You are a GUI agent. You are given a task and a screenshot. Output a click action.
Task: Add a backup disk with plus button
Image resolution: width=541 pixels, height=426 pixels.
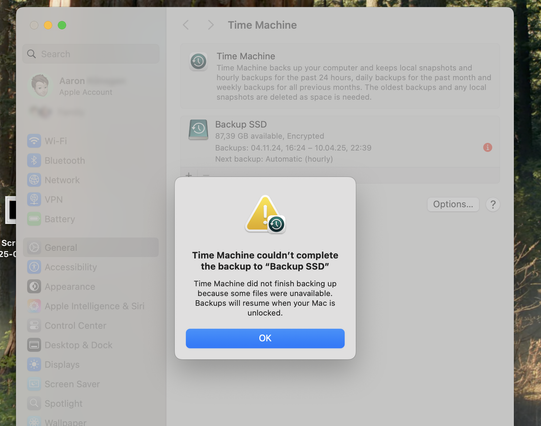click(x=189, y=175)
